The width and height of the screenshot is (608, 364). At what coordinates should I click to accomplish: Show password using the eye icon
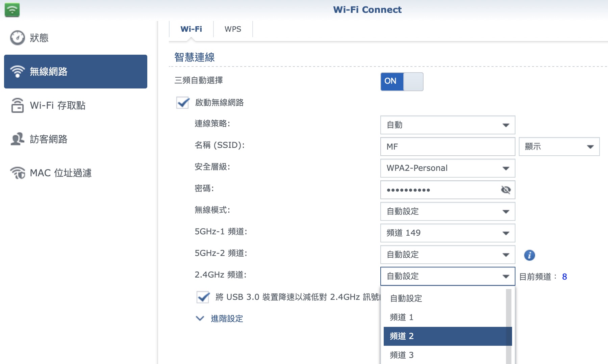tap(506, 190)
